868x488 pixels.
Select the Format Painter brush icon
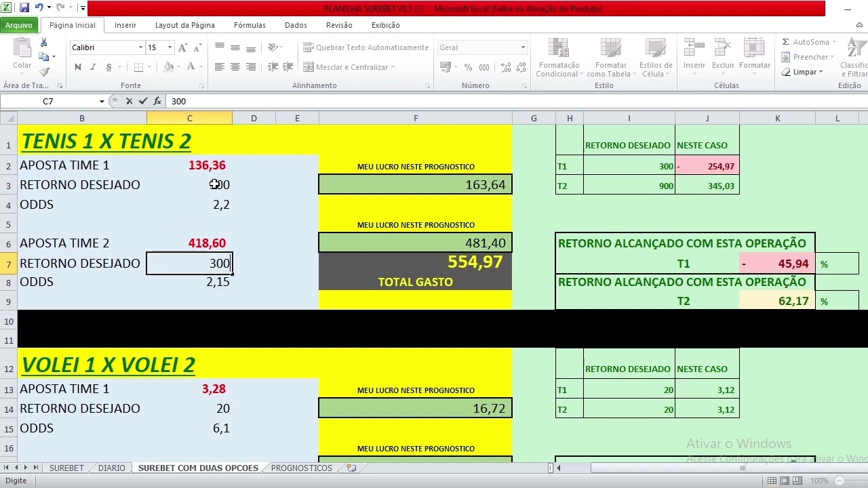click(x=44, y=71)
